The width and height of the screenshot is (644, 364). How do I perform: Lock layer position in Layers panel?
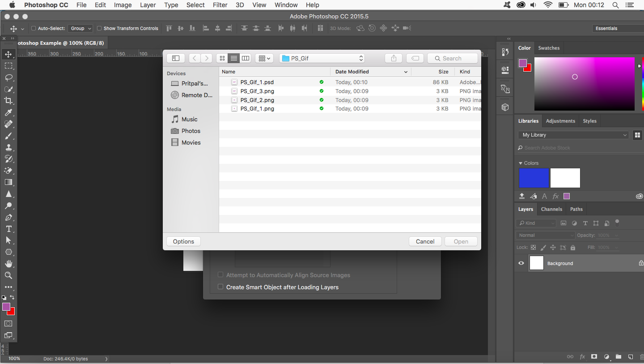[x=553, y=247]
